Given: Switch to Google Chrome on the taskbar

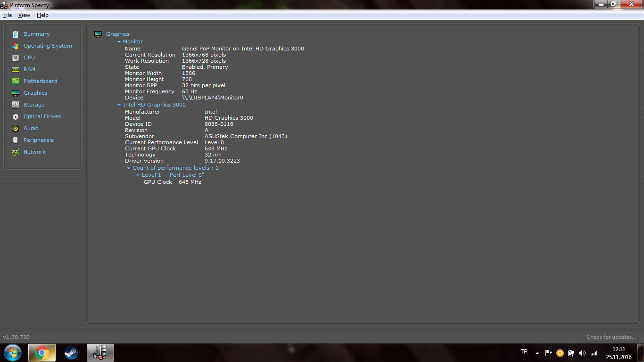Looking at the screenshot, I should click(42, 353).
